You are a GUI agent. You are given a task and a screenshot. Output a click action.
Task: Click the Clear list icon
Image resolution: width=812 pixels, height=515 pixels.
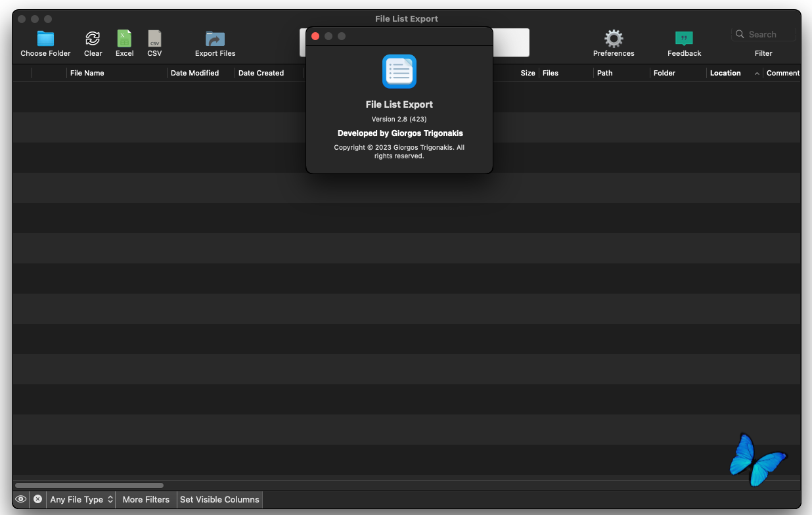point(93,39)
